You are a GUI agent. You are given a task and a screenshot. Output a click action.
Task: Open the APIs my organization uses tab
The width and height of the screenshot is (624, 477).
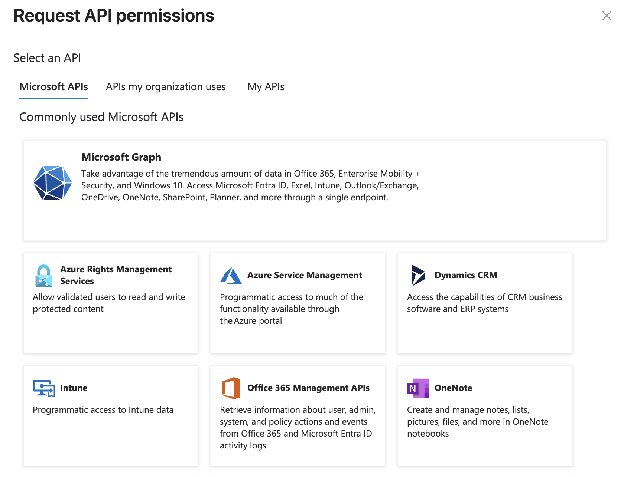point(166,87)
